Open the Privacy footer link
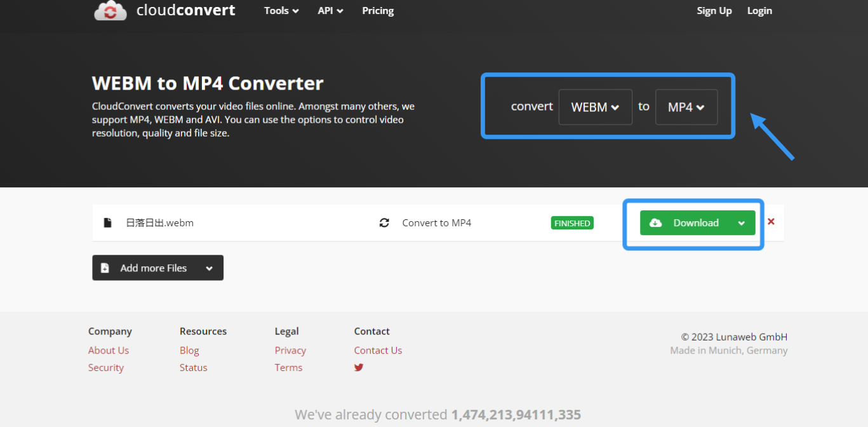 pyautogui.click(x=290, y=350)
